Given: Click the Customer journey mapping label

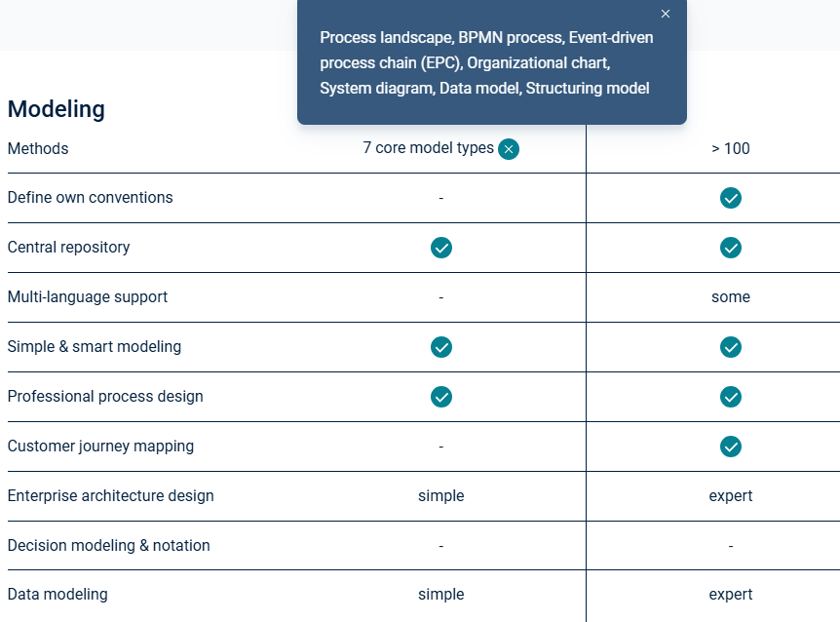Looking at the screenshot, I should pos(100,447).
